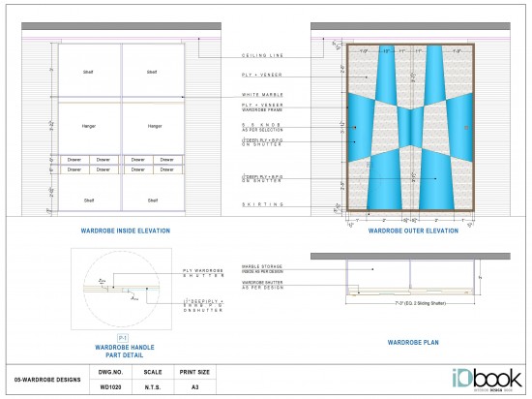Select the "SKIRTING" annotation label
The height and width of the screenshot is (399, 532).
(262, 204)
